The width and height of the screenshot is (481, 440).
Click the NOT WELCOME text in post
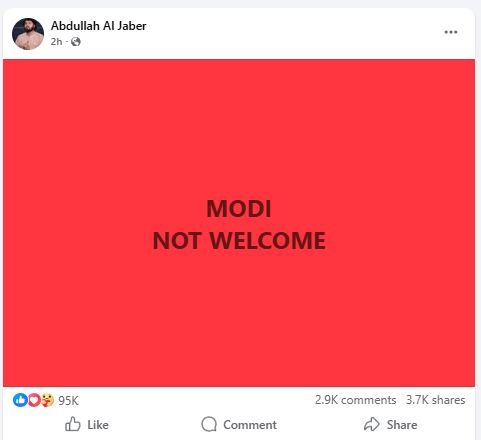[x=239, y=240]
